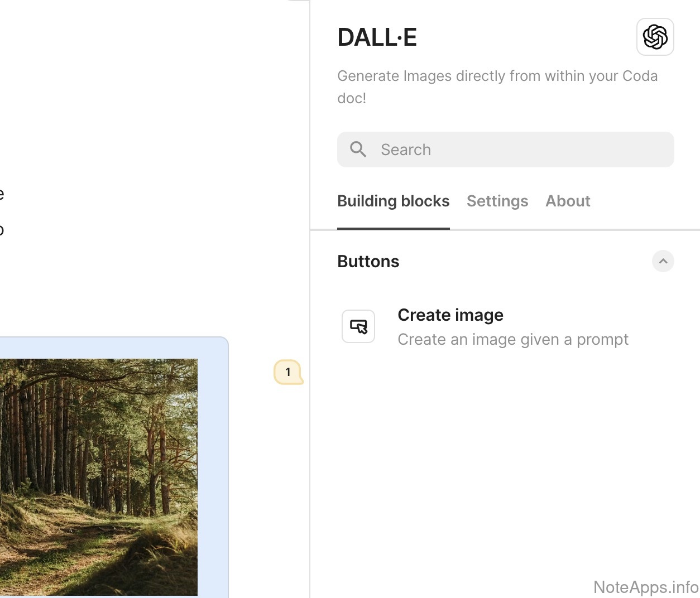Click the DALL·E pack title
Screen dimensions: 700x598
pyautogui.click(x=377, y=37)
